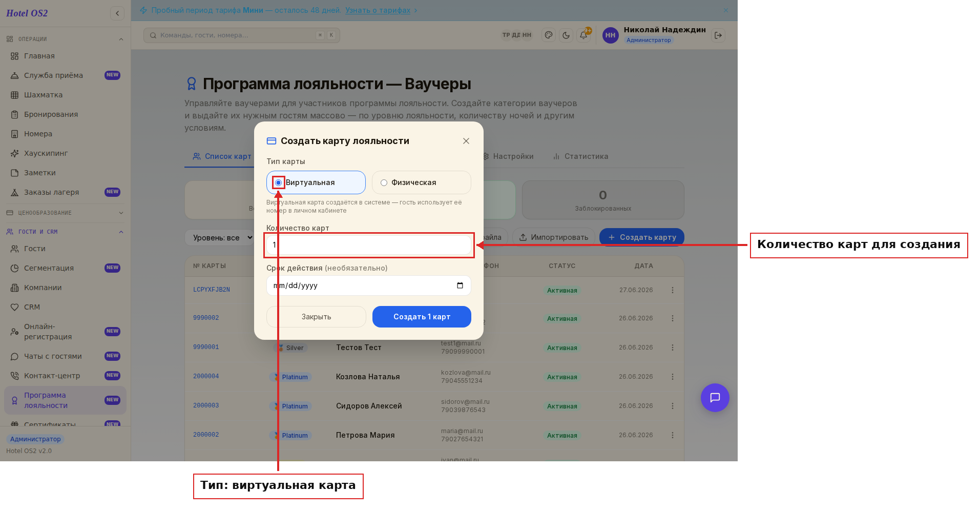This screenshot has height=511, width=980.
Task: Select the Физическая card type radio
Action: coord(384,182)
